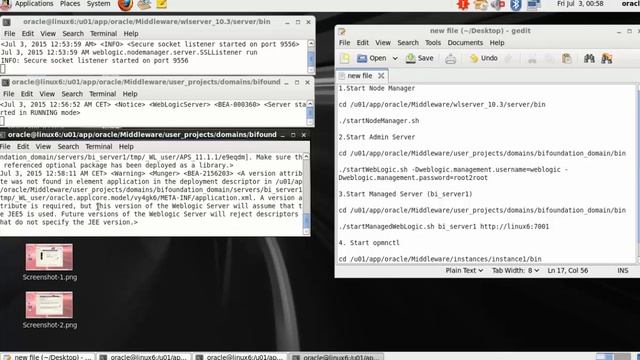Click scrollbar of the wlserver_10.3 terminal

(x=311, y=56)
